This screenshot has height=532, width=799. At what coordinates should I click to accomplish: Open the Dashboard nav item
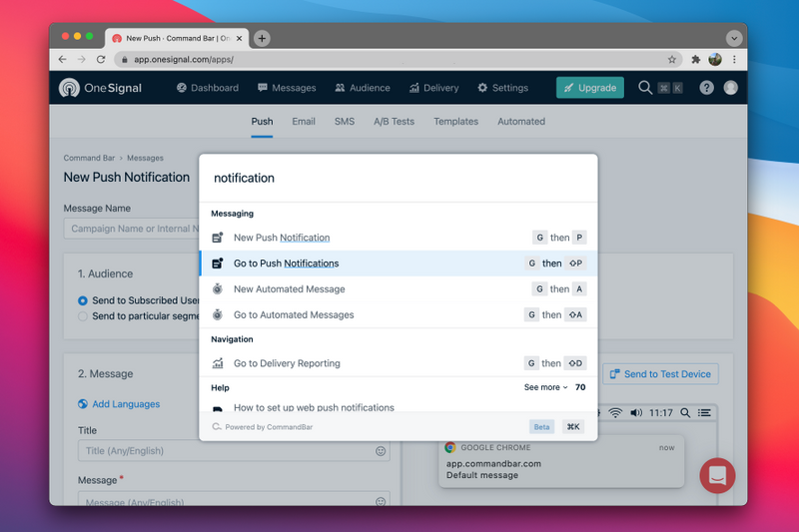[208, 88]
